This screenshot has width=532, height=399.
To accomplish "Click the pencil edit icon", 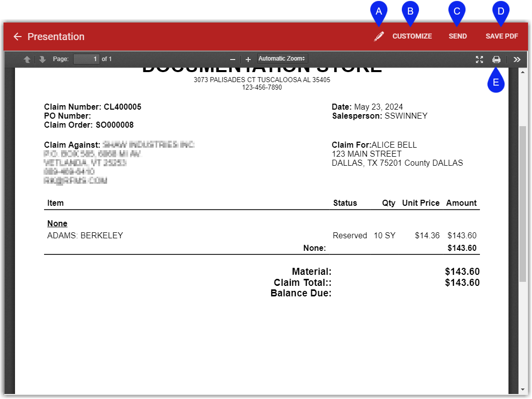I will coord(379,37).
